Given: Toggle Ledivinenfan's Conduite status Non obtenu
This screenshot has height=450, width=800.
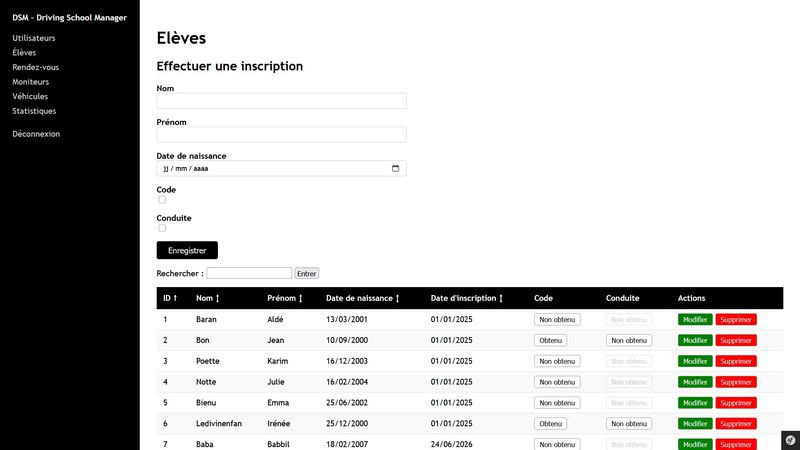Looking at the screenshot, I should (629, 423).
